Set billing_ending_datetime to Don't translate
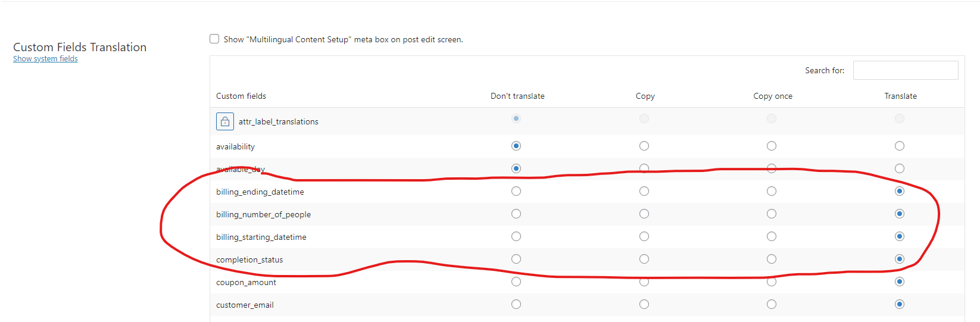 click(x=516, y=191)
